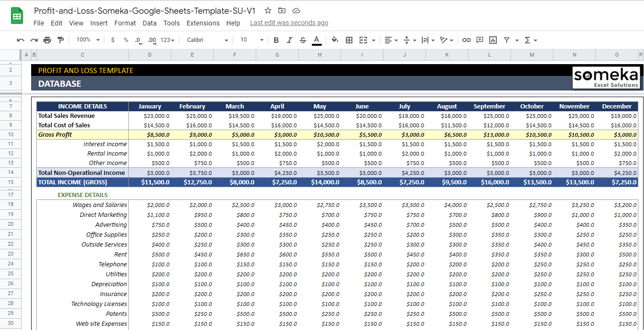Screen dimensions: 644x330
Task: Open font size dropdown showing 10
Action: [251, 40]
